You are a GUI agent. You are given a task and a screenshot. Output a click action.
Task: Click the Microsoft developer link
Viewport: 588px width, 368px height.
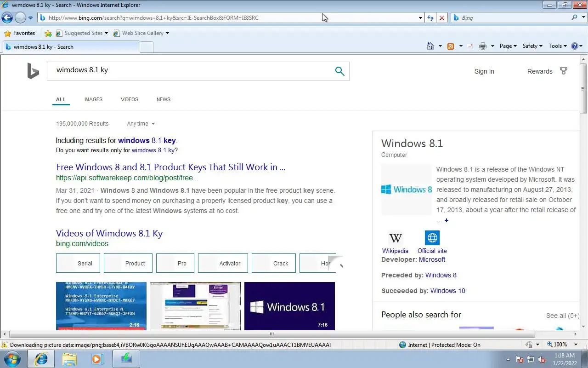(432, 259)
